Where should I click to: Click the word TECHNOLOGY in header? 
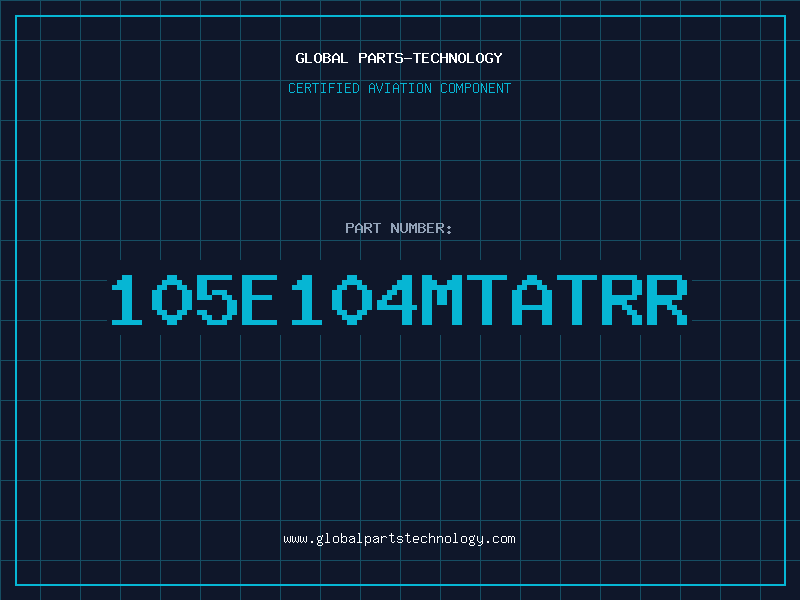[x=458, y=58]
